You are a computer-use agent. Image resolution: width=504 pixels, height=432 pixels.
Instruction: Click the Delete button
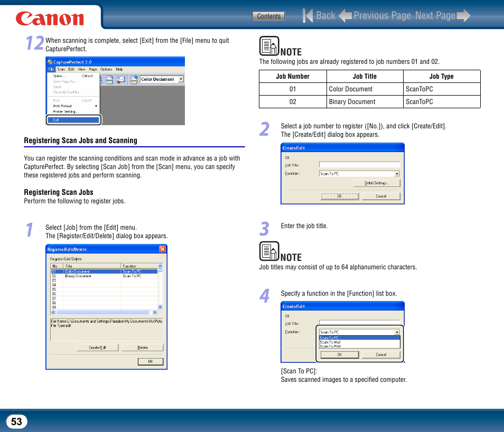coord(143,348)
